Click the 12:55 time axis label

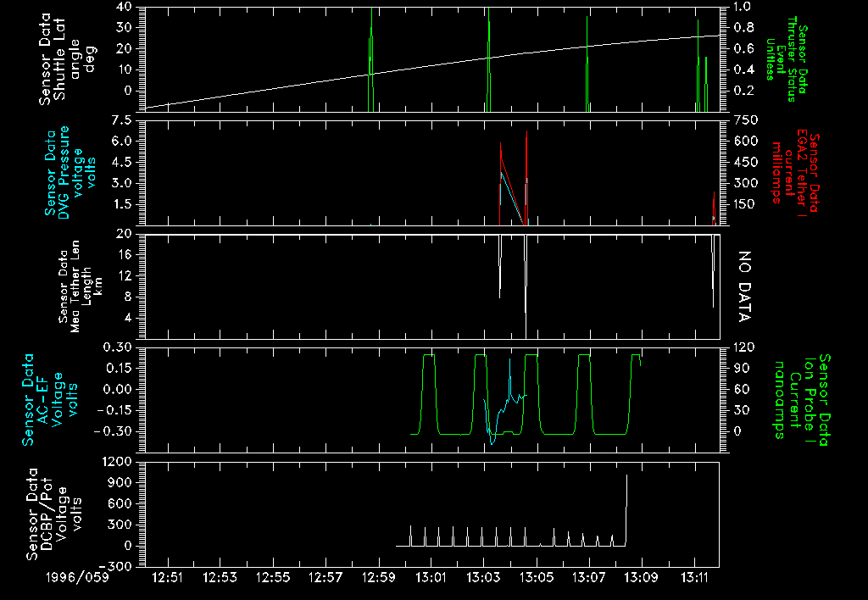click(273, 577)
